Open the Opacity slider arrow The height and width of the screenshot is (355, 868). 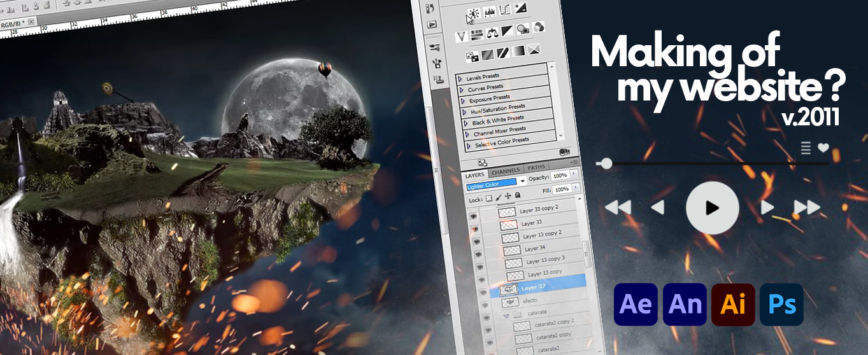point(574,174)
